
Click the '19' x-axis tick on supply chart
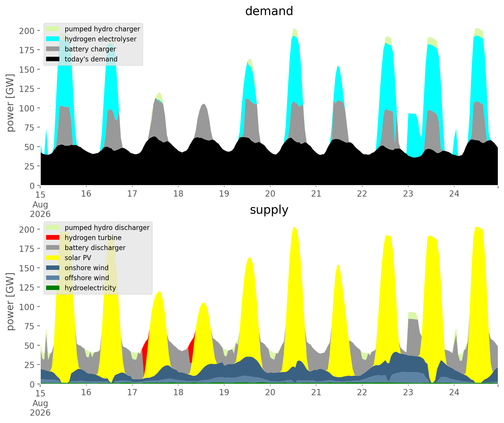pyautogui.click(x=224, y=393)
